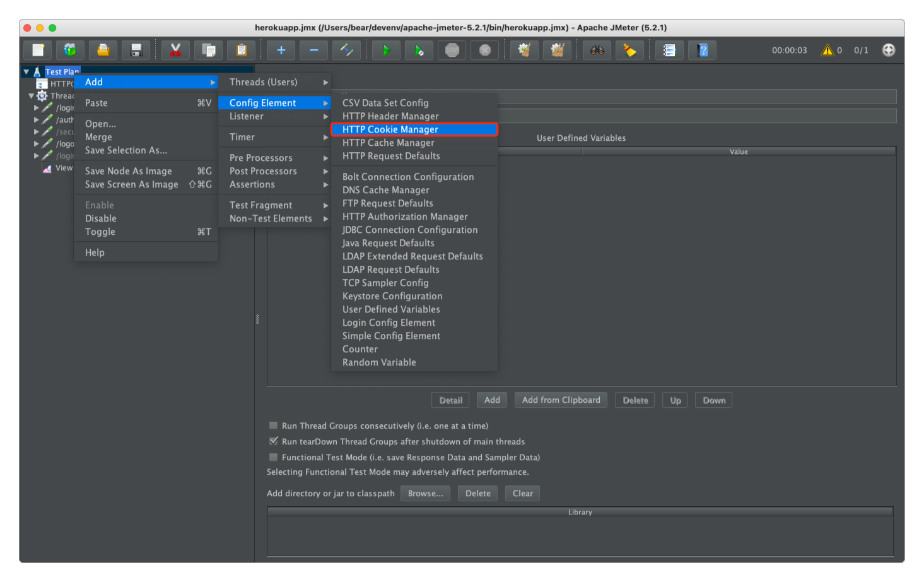
Task: Click the Down button
Action: 714,400
